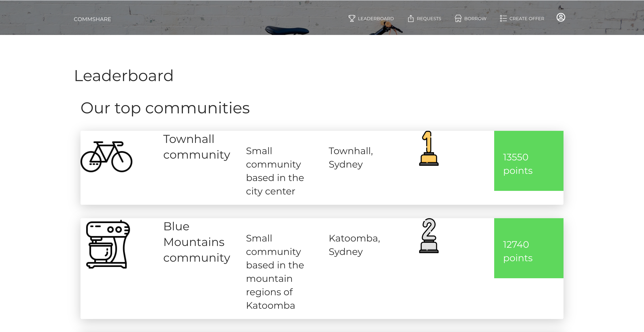Image resolution: width=644 pixels, height=332 pixels.
Task: Open the Blue Mountains community title
Action: click(197, 242)
